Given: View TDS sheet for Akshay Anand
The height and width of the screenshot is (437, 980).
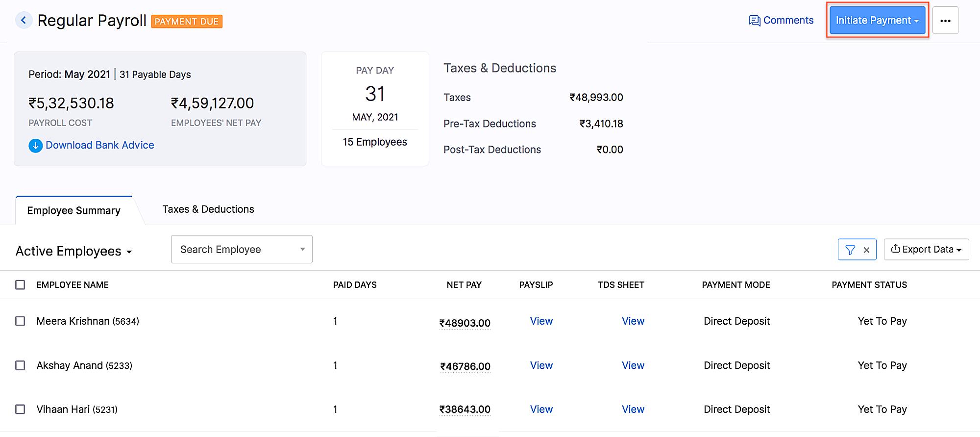Looking at the screenshot, I should [633, 365].
